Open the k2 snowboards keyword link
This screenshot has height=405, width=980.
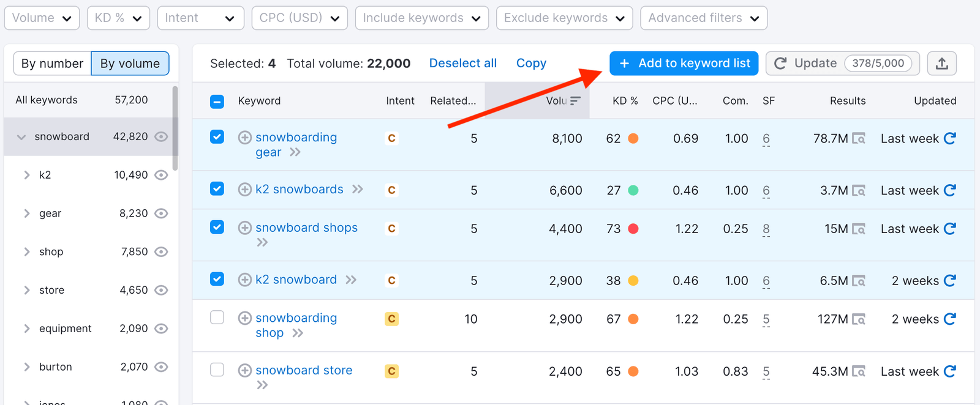300,190
